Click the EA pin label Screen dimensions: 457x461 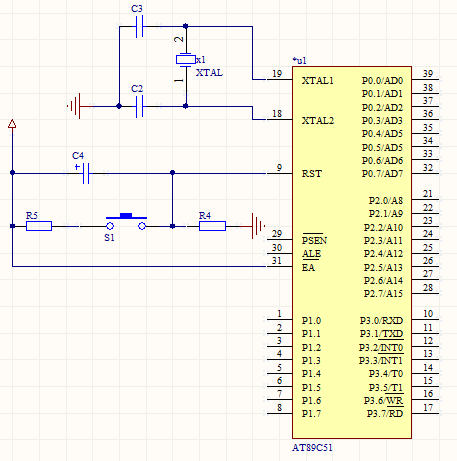pyautogui.click(x=308, y=267)
